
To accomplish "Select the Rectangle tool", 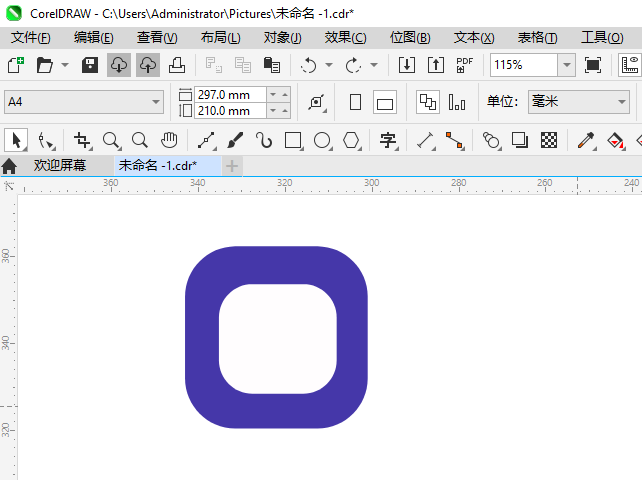I will tap(293, 140).
